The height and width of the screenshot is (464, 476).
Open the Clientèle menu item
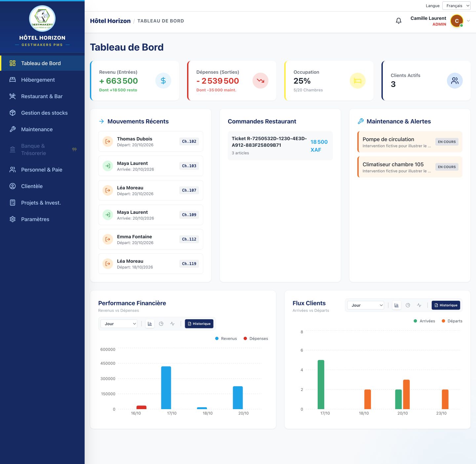(x=42, y=186)
